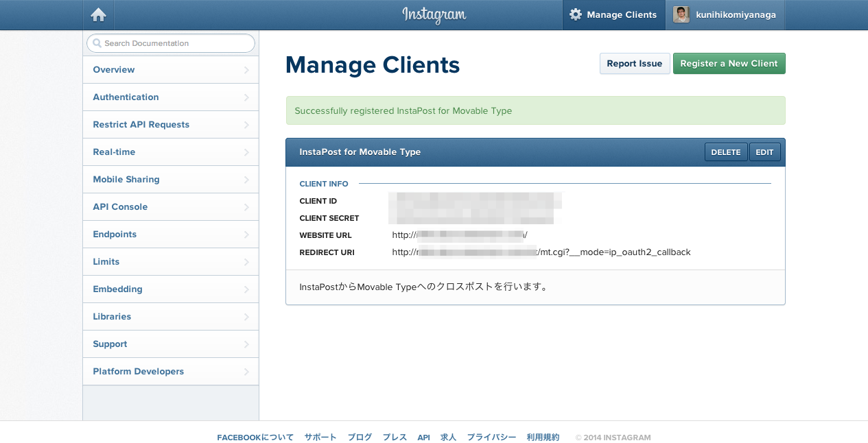Expand the Embedding chevron arrow
The image size is (868, 443).
tap(246, 289)
